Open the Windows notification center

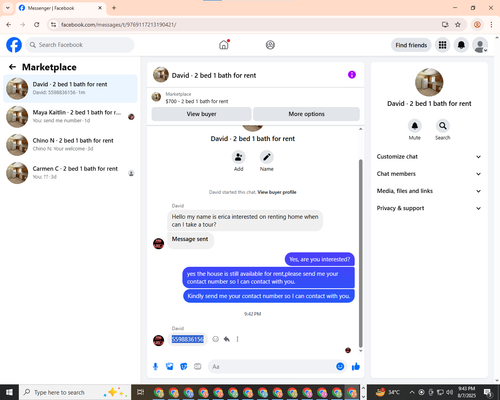(x=488, y=392)
